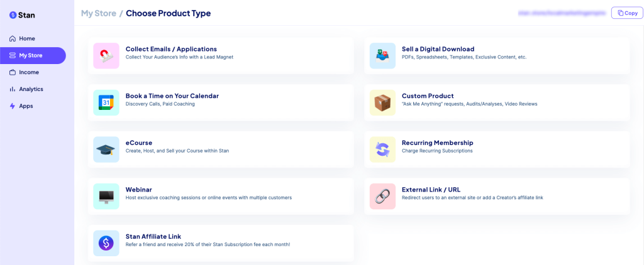Click the Analytics bar chart icon
This screenshot has width=644, height=265.
coord(13,89)
